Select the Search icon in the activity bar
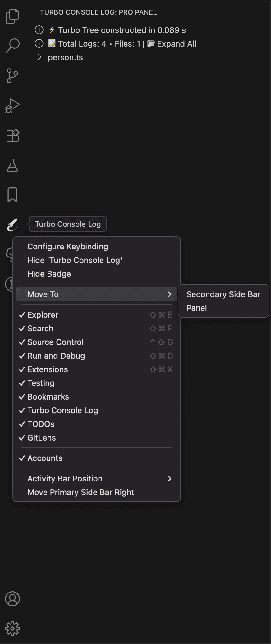The width and height of the screenshot is (271, 644). coord(12,45)
